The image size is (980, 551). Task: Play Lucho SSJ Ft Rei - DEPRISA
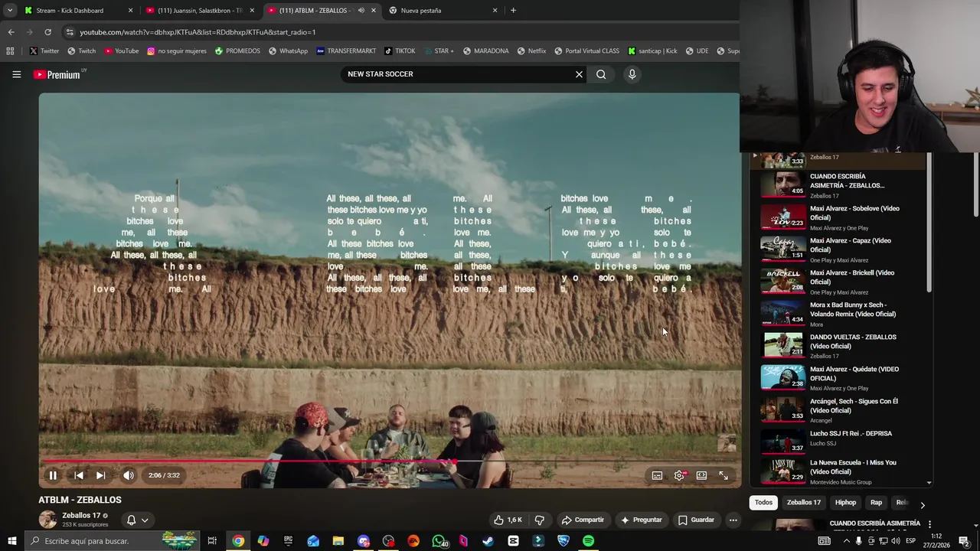pyautogui.click(x=842, y=441)
